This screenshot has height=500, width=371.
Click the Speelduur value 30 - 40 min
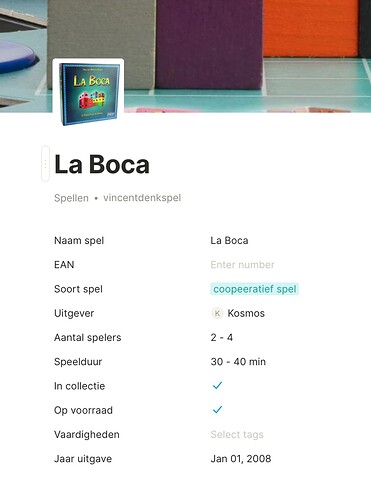tap(238, 362)
